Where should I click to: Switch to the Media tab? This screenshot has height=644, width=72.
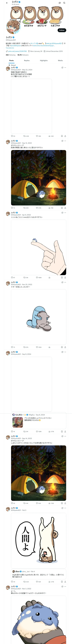click(60, 61)
